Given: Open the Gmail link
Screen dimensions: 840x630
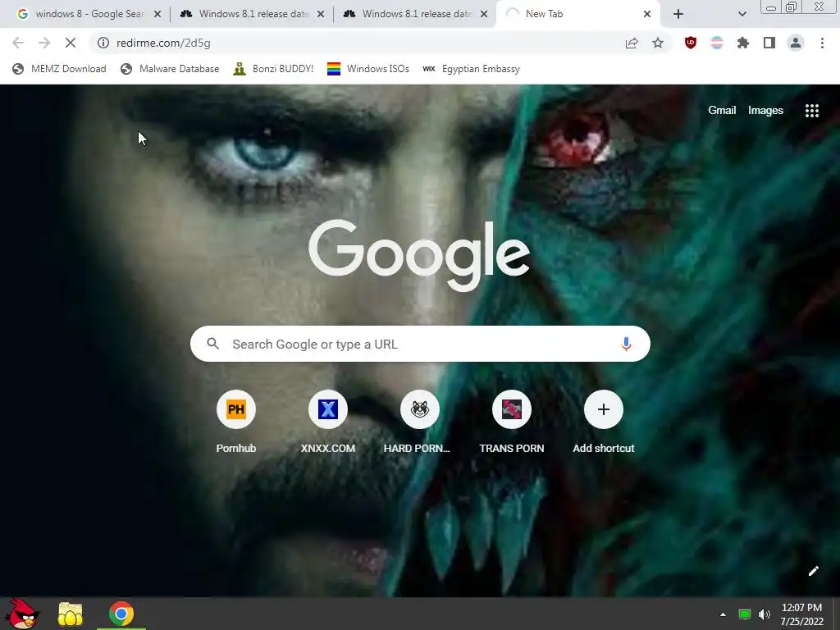Looking at the screenshot, I should coord(722,111).
